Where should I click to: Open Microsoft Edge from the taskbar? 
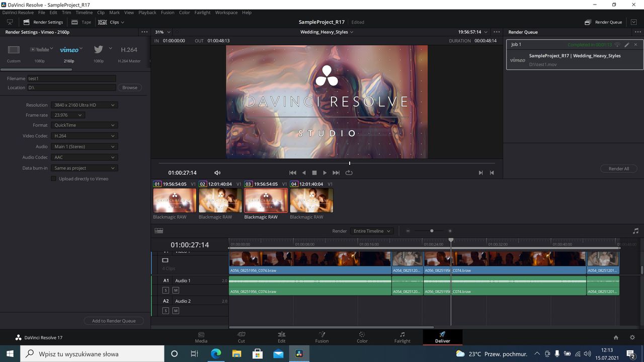[215, 353]
